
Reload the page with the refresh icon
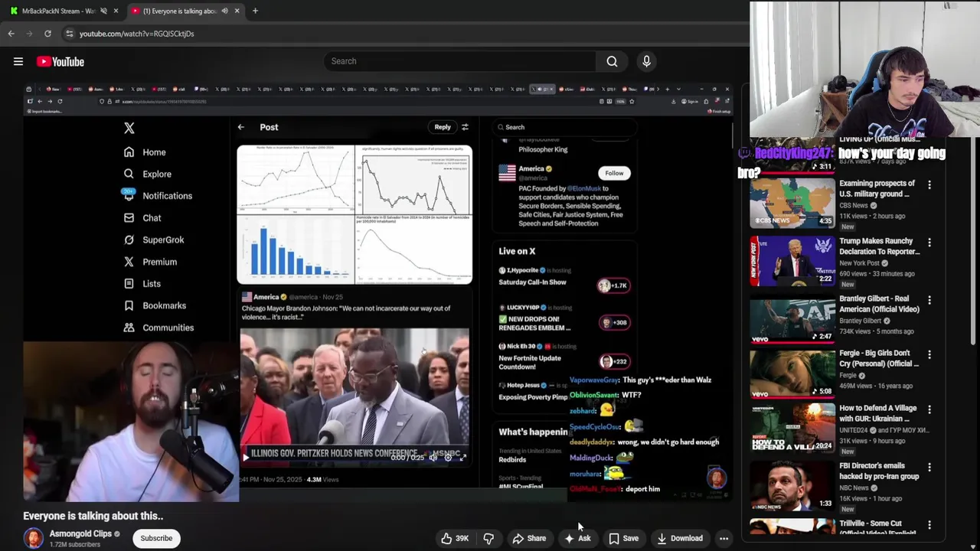click(x=47, y=34)
